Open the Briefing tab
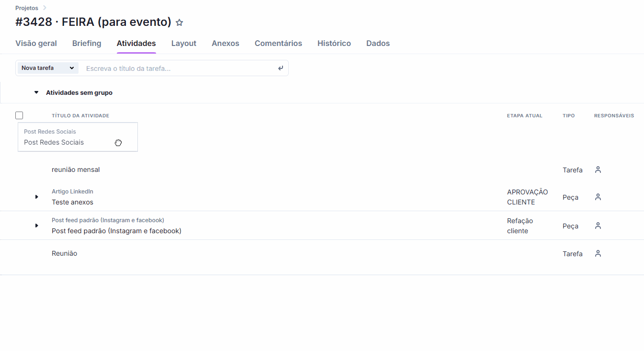 click(87, 43)
